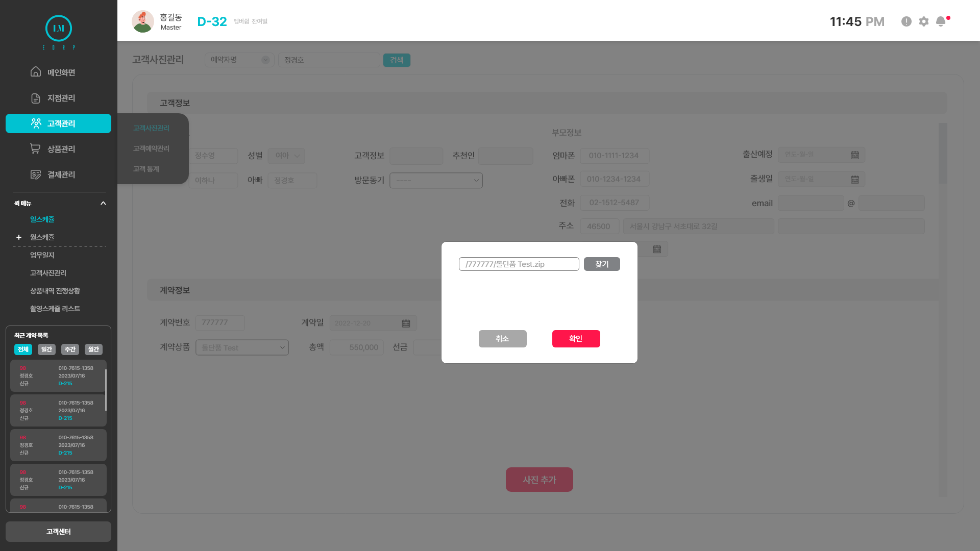Click calendar icon in 출산예정 field

(855, 155)
